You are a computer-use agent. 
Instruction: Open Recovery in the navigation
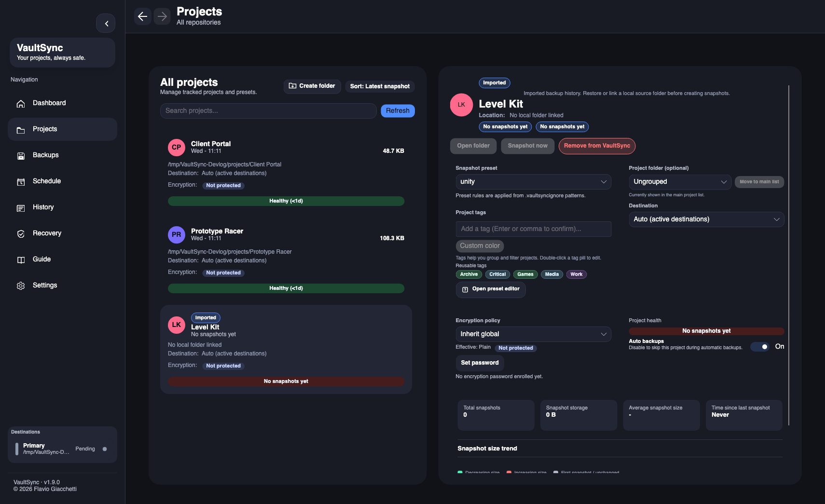coord(62,233)
